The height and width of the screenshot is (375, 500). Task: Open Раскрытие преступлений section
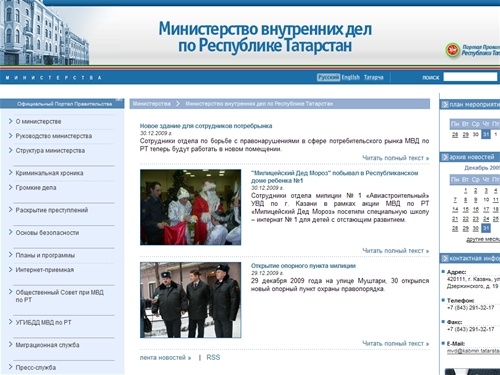pos(52,210)
